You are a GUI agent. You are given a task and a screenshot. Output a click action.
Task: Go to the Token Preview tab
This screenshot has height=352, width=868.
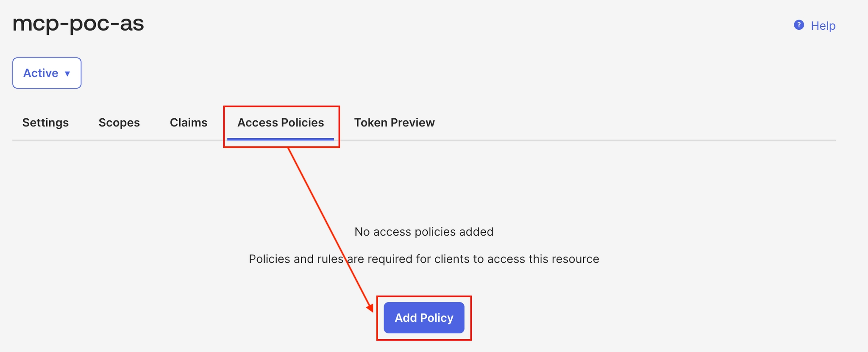[395, 123]
